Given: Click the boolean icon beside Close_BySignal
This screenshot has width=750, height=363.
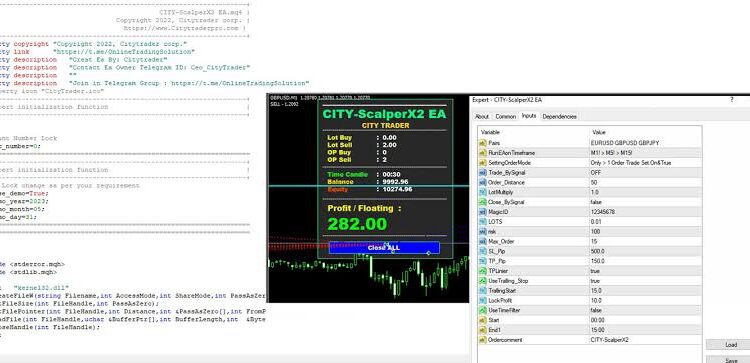Looking at the screenshot, I should click(483, 202).
